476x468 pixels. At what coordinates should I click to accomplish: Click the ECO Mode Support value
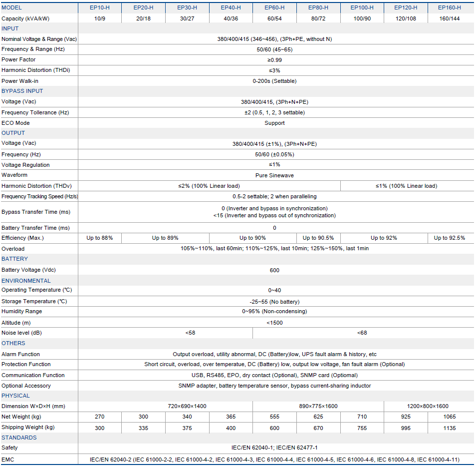pyautogui.click(x=274, y=123)
